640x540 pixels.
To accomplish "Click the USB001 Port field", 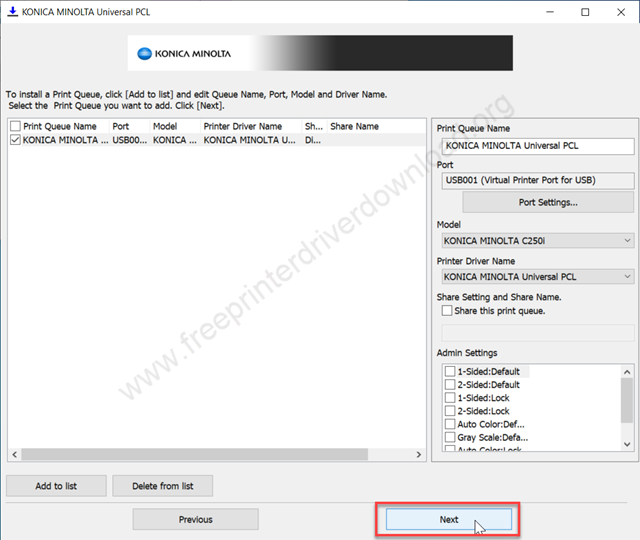I will [x=538, y=180].
